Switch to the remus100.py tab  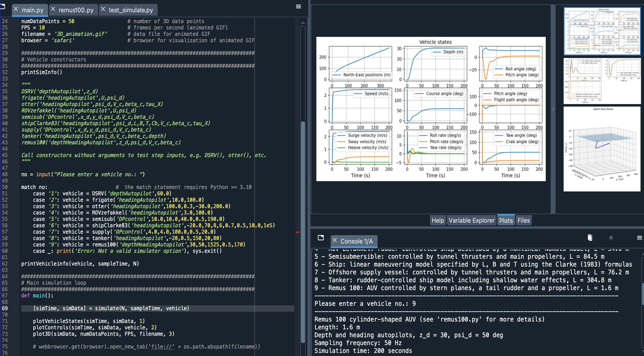pyautogui.click(x=76, y=10)
